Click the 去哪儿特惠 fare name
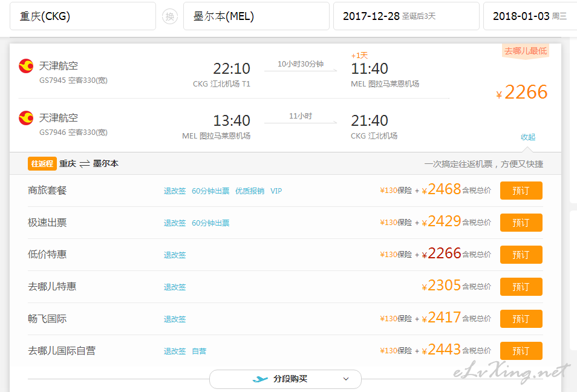 [52, 286]
